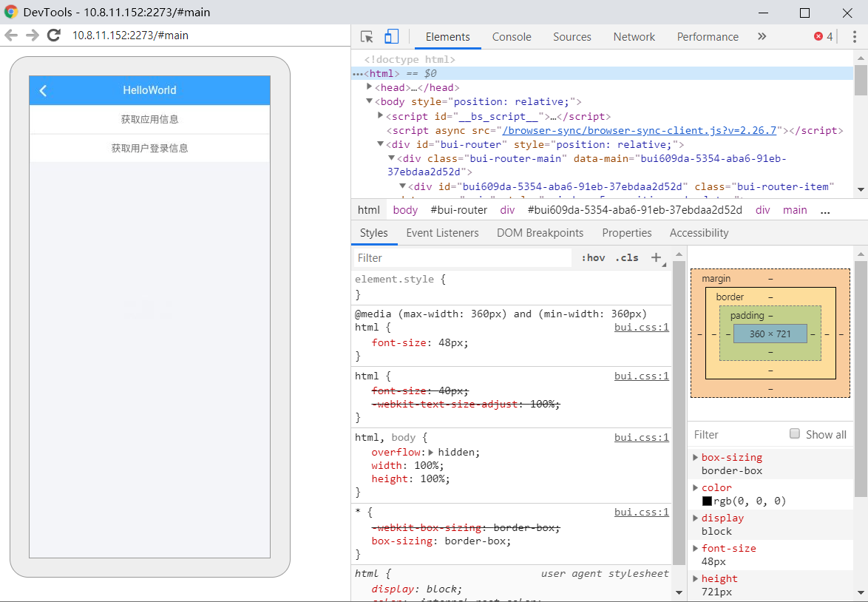Enable the Show all checkbox

pyautogui.click(x=795, y=434)
